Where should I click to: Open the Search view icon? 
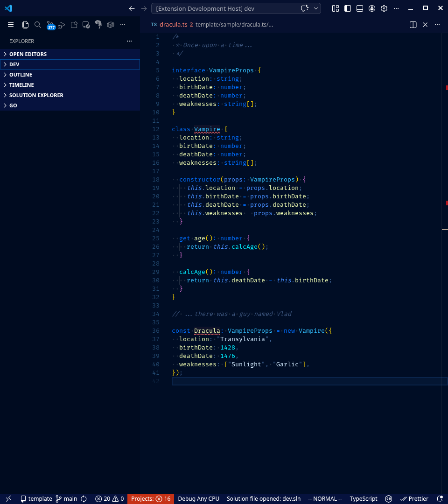point(38,25)
